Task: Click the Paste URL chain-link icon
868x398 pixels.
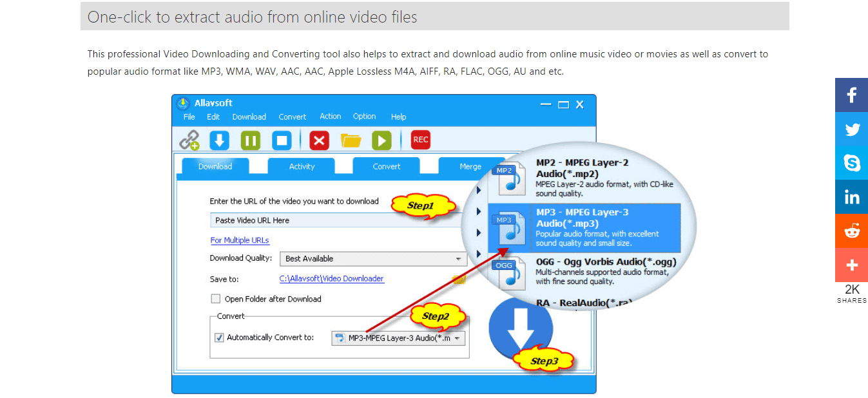Action: (x=189, y=140)
